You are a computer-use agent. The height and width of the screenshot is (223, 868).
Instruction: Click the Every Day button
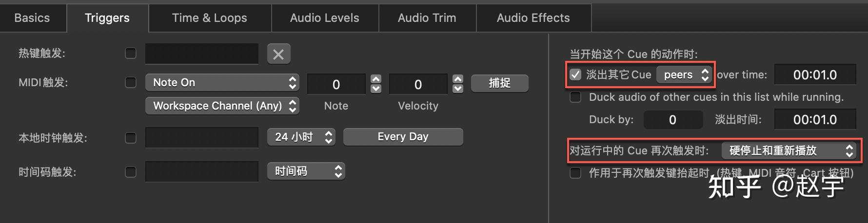coord(403,137)
